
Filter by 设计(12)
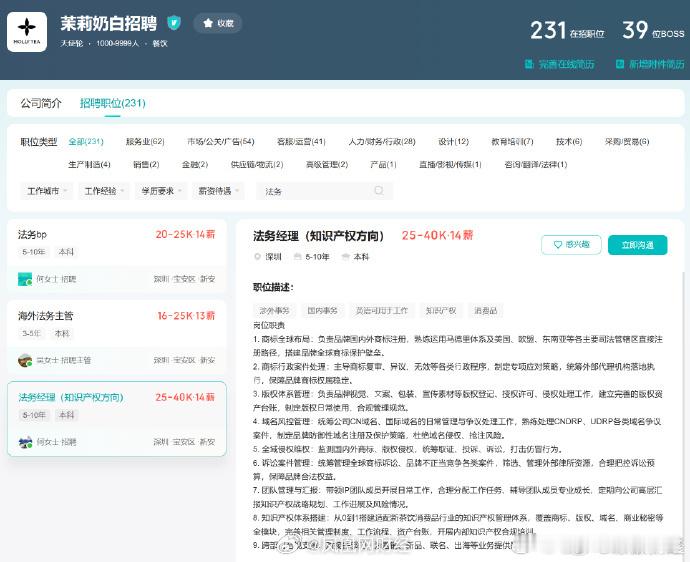[x=453, y=142]
